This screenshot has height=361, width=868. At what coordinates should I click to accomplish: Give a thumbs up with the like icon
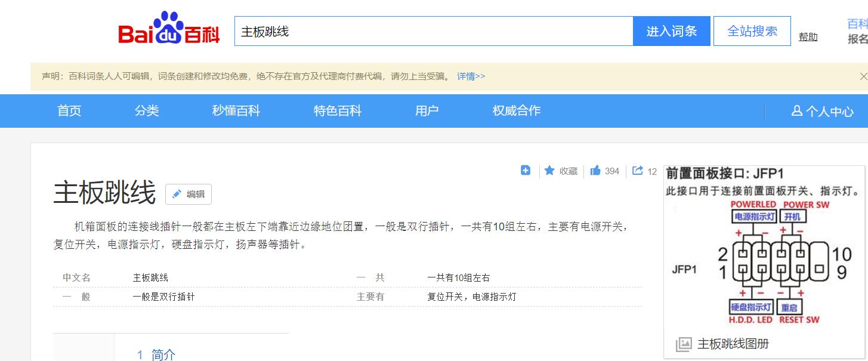pyautogui.click(x=595, y=171)
